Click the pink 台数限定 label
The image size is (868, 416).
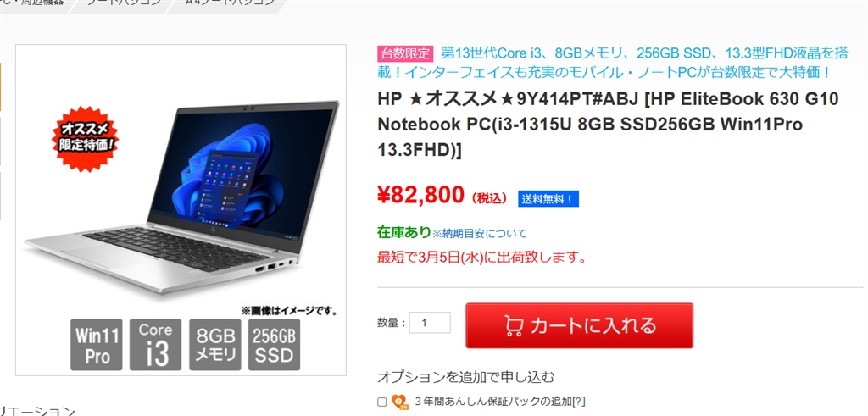(x=405, y=53)
